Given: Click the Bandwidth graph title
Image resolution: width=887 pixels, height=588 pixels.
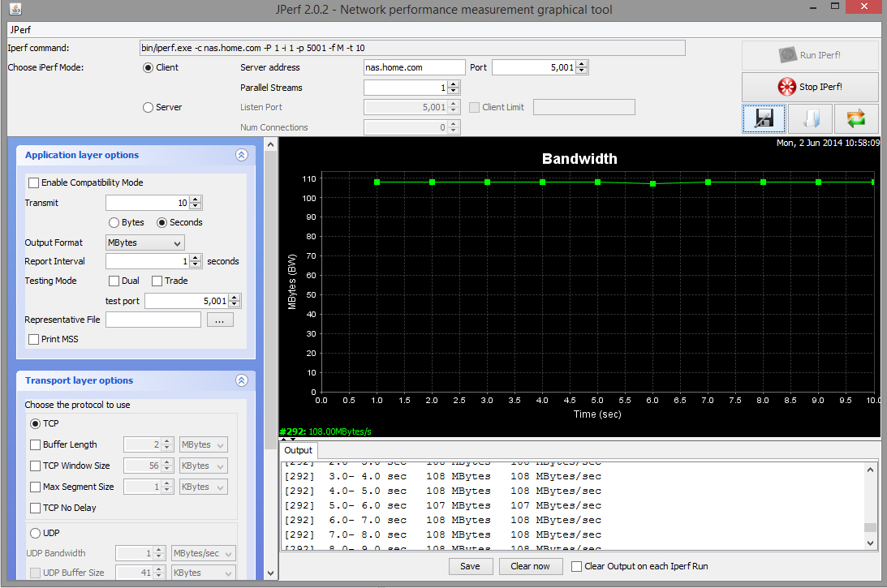Looking at the screenshot, I should click(x=579, y=159).
